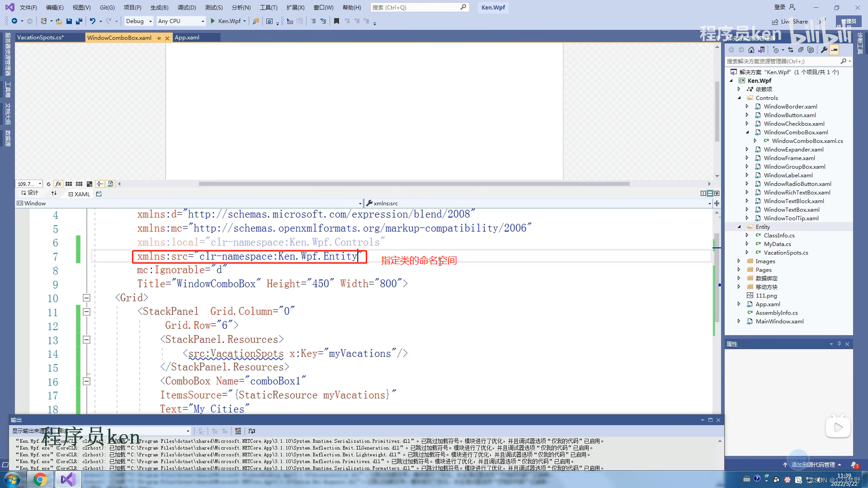Image resolution: width=868 pixels, height=488 pixels.
Task: Click the main search box (Ctrl+Q)
Action: [x=420, y=7]
